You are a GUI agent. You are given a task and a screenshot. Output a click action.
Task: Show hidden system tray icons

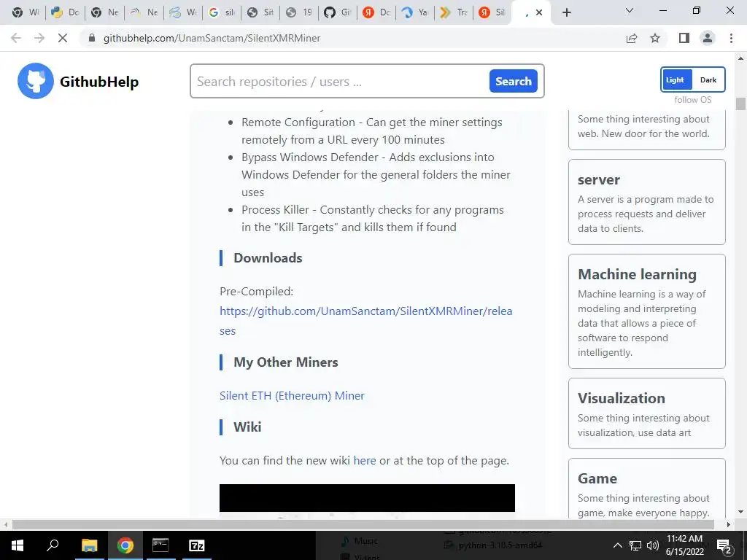pyautogui.click(x=617, y=545)
